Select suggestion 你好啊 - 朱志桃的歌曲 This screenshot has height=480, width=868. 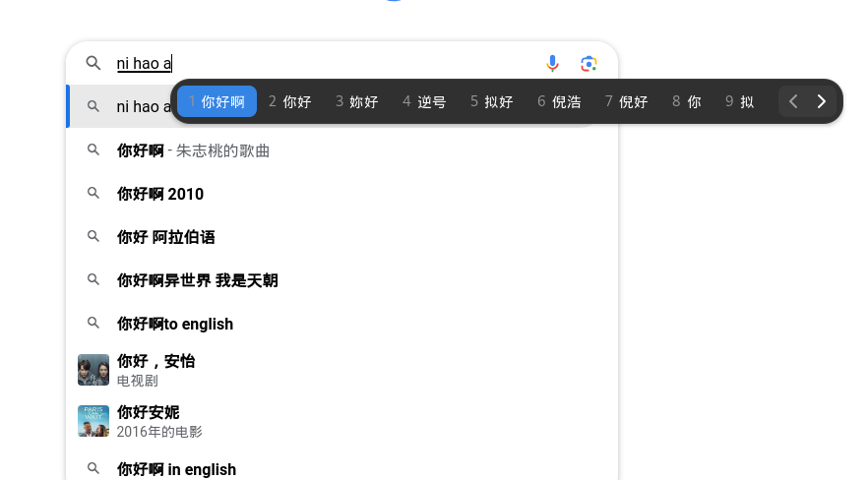(x=342, y=150)
